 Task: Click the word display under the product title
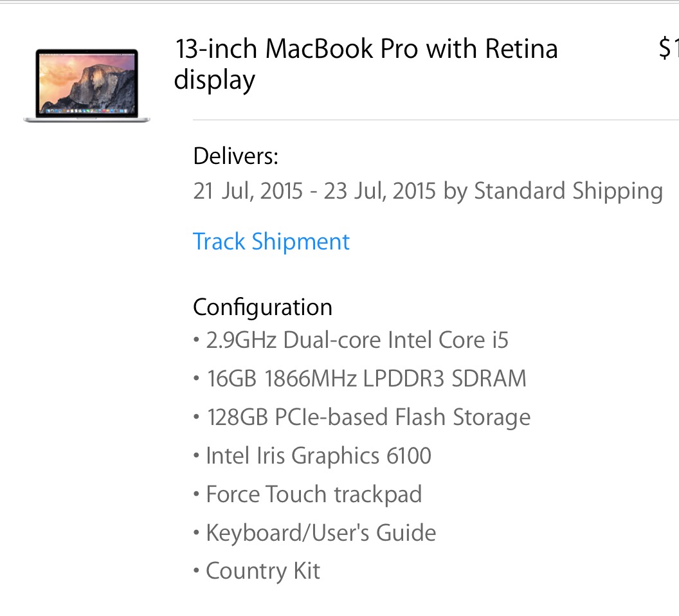(214, 82)
